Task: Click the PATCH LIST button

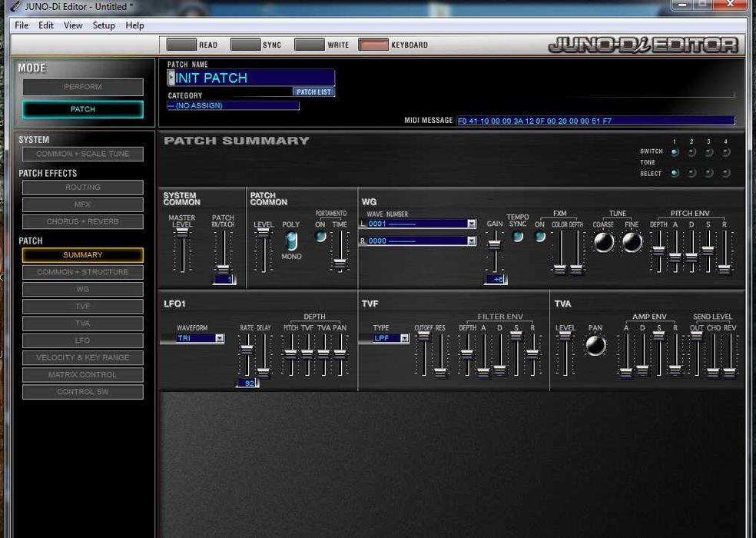Action: click(313, 91)
